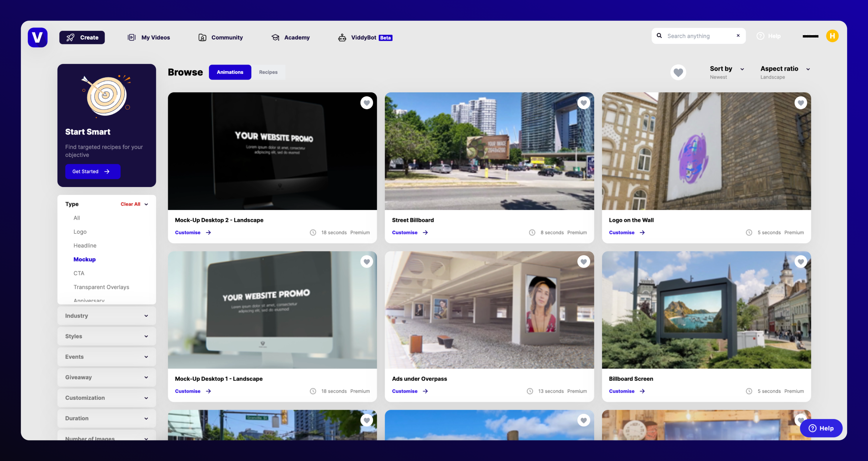Select the Mockup type filter
This screenshot has width=868, height=461.
[85, 260]
